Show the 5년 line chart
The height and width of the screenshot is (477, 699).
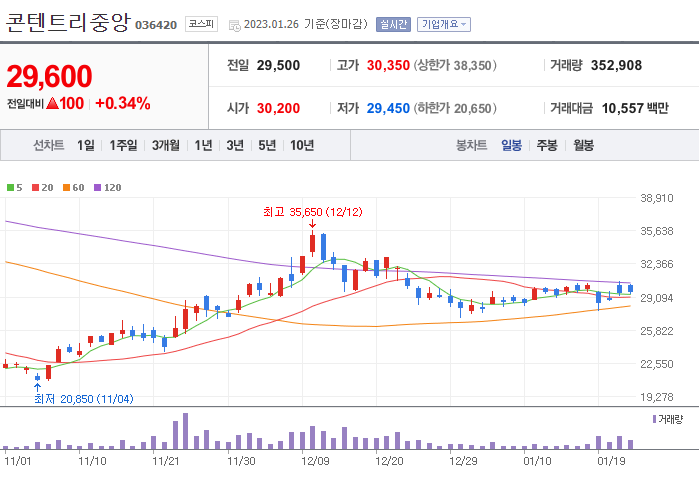pyautogui.click(x=267, y=145)
